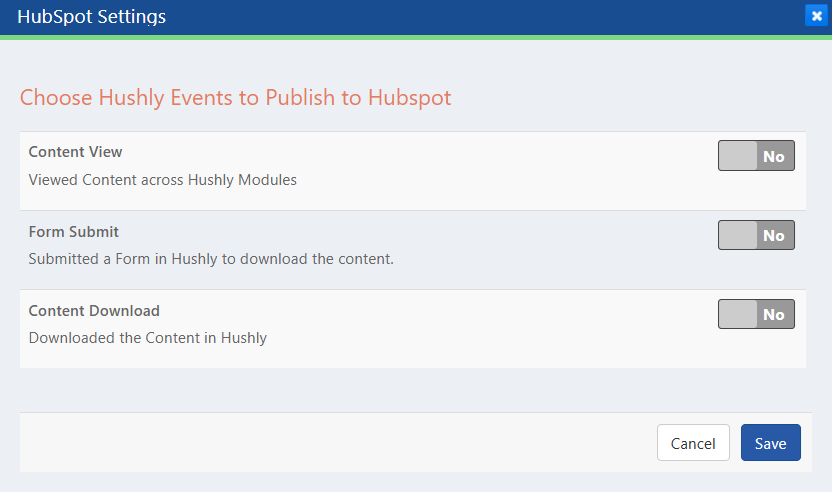This screenshot has height=492, width=834.
Task: Click the 'HubSpot Settings' dialog title
Action: [x=91, y=16]
